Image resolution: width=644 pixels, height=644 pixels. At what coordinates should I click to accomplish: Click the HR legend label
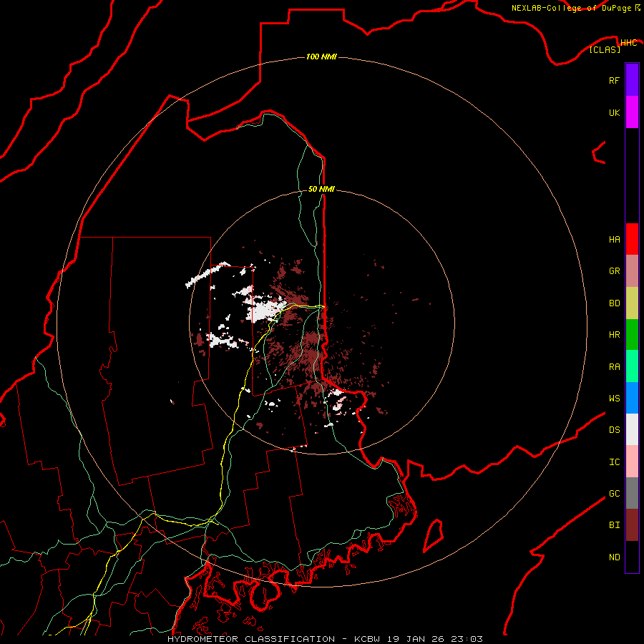coord(614,335)
